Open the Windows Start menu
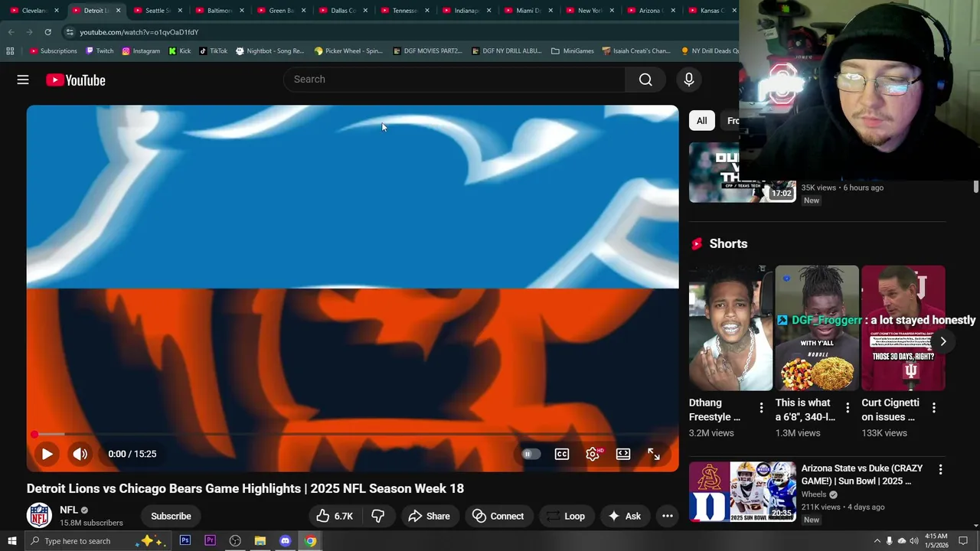The width and height of the screenshot is (980, 551). coord(11,541)
